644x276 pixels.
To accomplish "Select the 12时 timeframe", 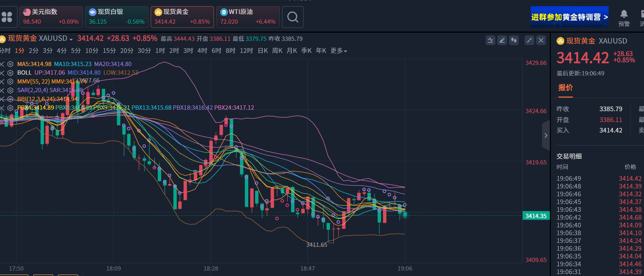I will (x=246, y=51).
